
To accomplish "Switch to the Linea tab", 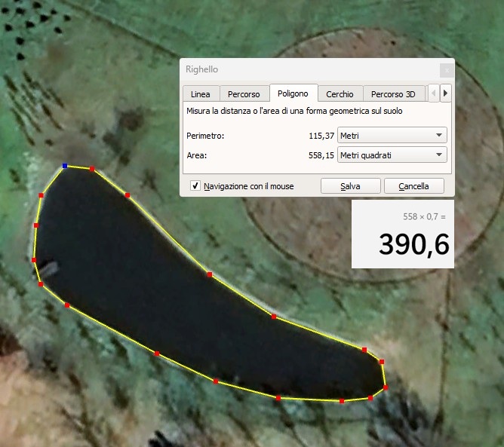I will tap(201, 94).
